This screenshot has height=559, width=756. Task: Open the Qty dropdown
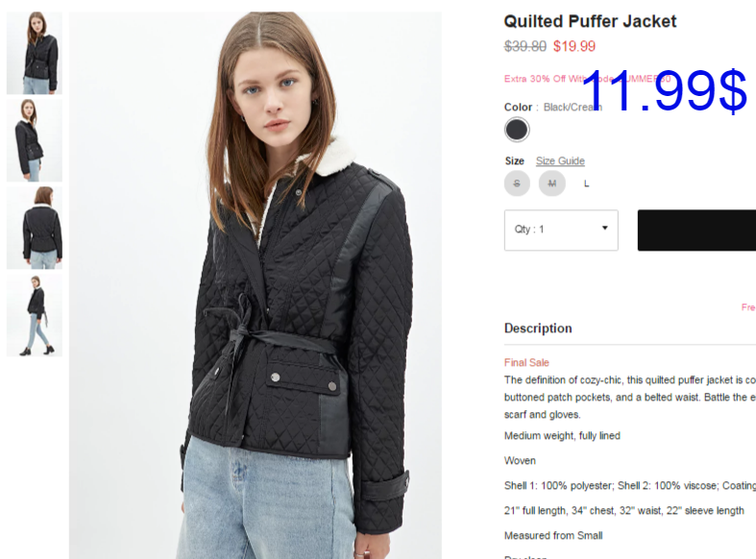coord(561,230)
